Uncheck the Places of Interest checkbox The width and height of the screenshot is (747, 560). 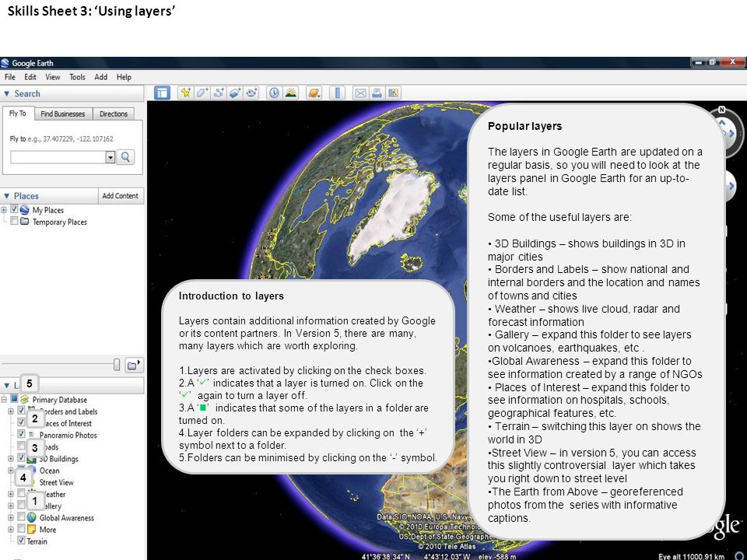pos(21,422)
